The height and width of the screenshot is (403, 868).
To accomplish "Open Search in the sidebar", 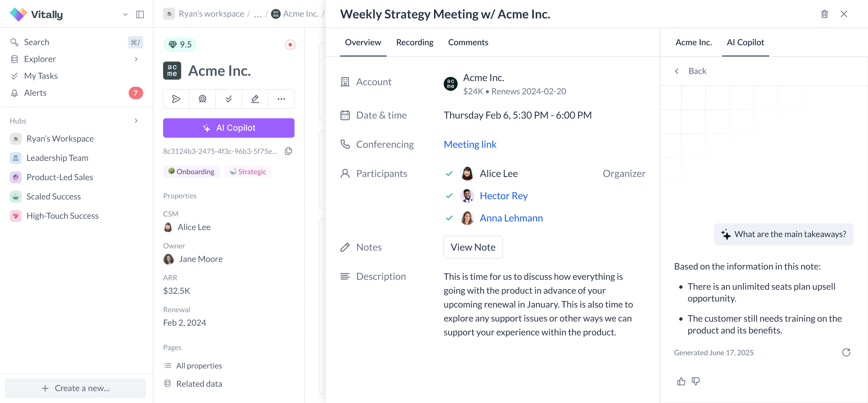I will click(76, 42).
